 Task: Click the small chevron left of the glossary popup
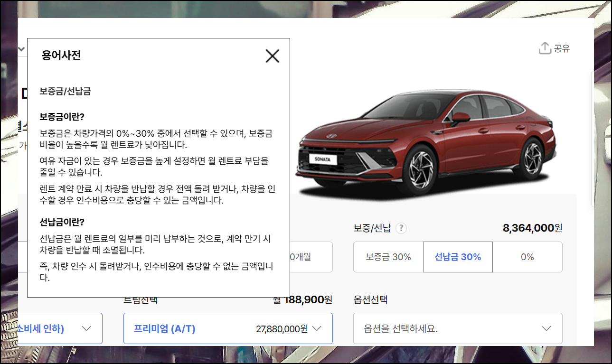click(x=22, y=49)
